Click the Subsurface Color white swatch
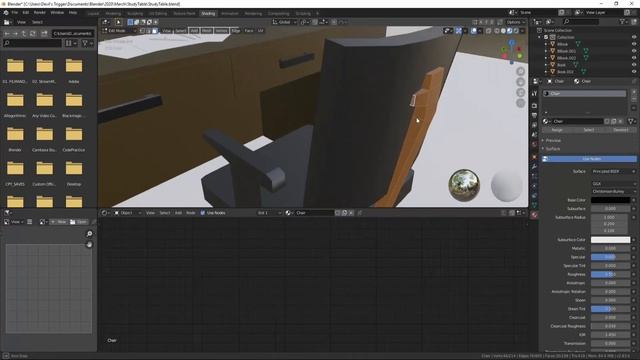The width and height of the screenshot is (640, 360). (x=610, y=240)
